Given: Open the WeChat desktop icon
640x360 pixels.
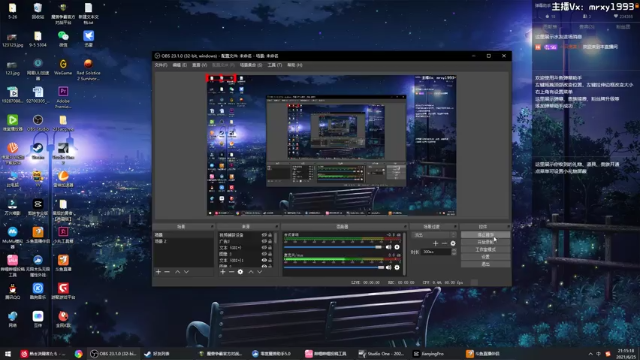Looking at the screenshot, I should [x=63, y=39].
